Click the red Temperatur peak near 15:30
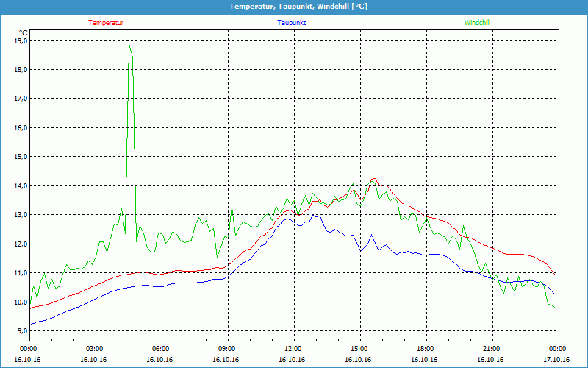The image size is (588, 368). pyautogui.click(x=374, y=179)
